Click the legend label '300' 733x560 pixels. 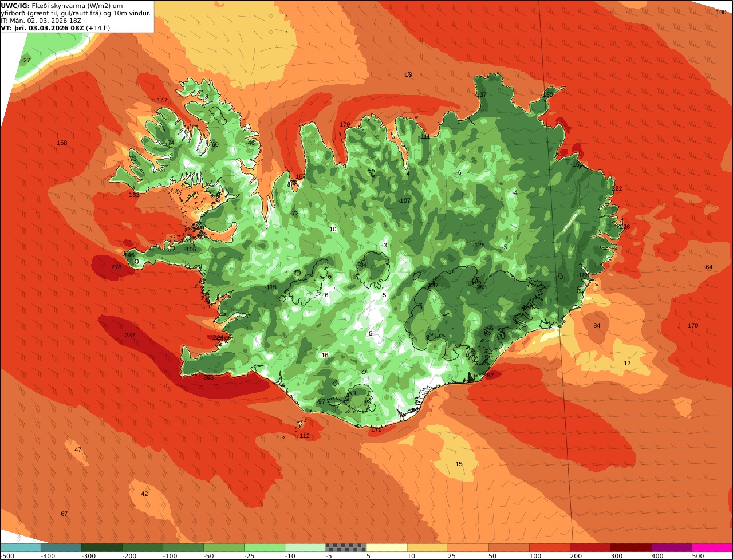point(616,556)
